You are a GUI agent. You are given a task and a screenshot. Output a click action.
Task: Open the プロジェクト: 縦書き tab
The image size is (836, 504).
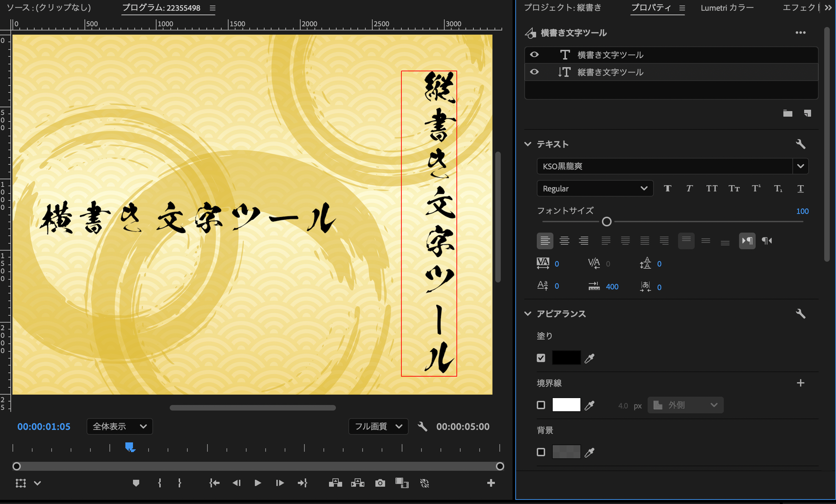[x=562, y=8]
